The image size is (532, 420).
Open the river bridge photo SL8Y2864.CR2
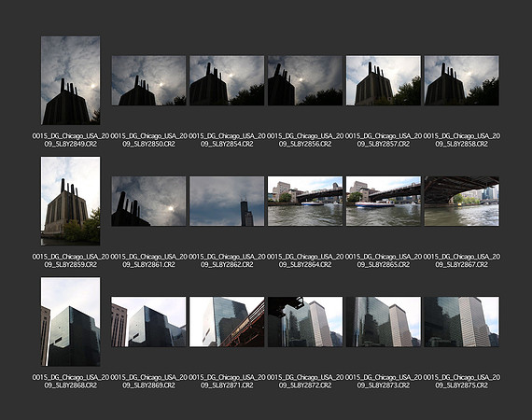pos(305,202)
